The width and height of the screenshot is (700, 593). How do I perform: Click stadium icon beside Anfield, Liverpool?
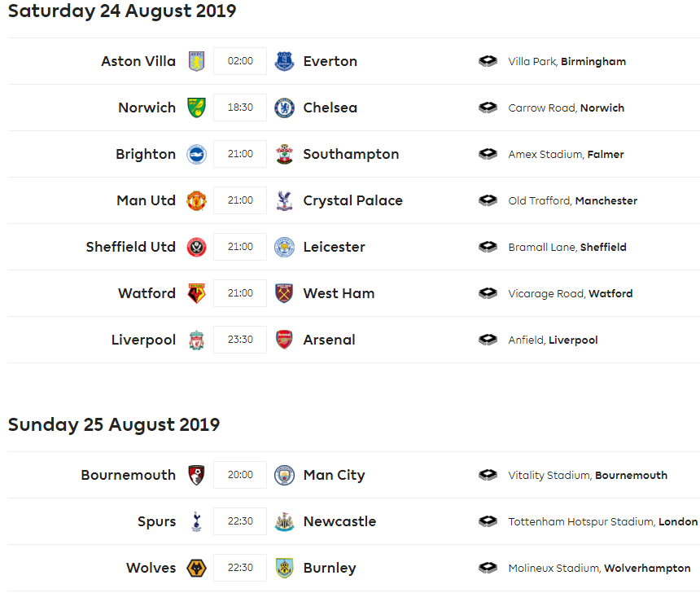[x=488, y=340]
